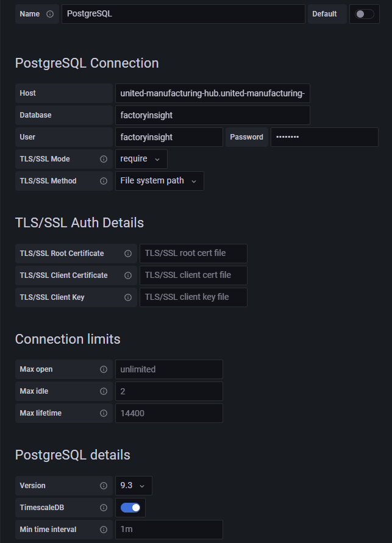
Task: Click info icon beside Max lifetime
Action: pos(104,413)
